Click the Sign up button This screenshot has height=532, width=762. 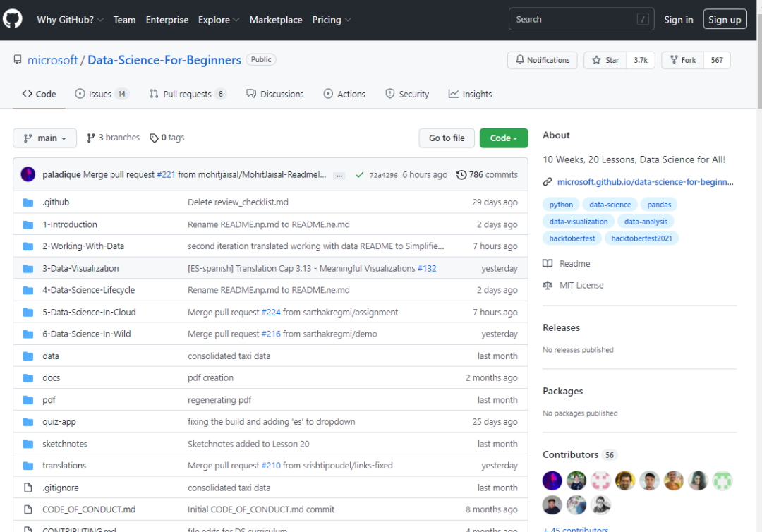click(x=725, y=20)
